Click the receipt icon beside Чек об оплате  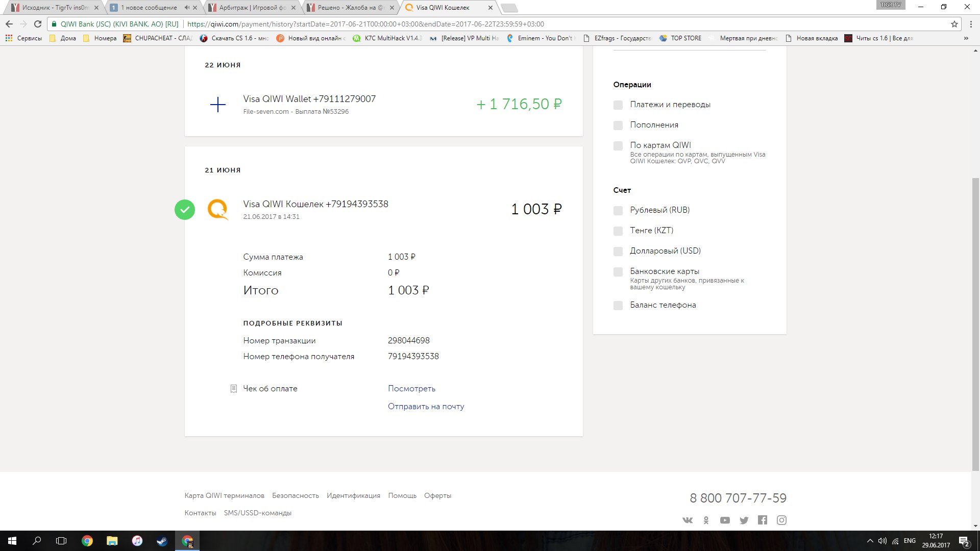click(234, 389)
